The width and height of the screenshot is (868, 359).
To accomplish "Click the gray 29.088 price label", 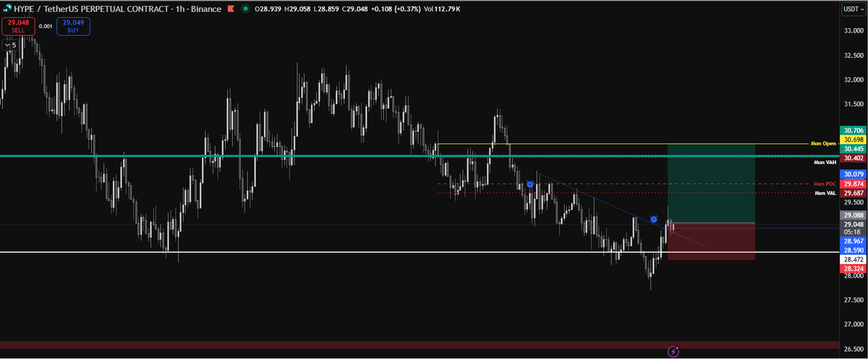I will point(852,216).
